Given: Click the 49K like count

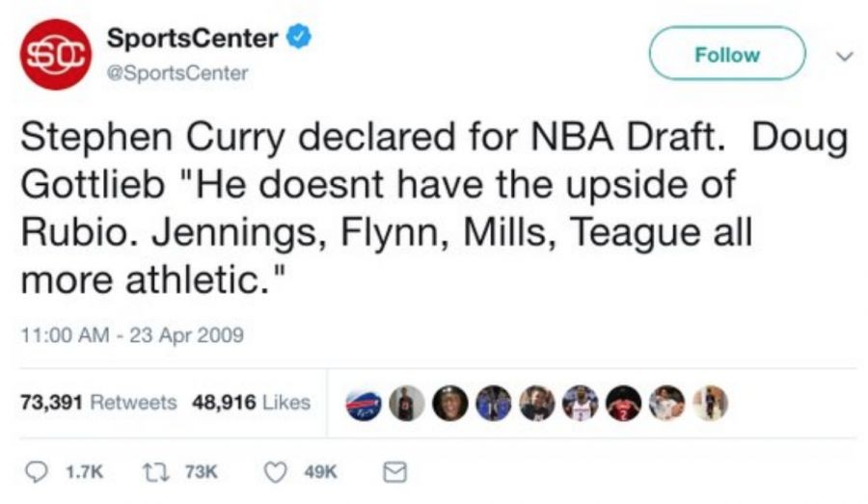Looking at the screenshot, I should tap(318, 471).
